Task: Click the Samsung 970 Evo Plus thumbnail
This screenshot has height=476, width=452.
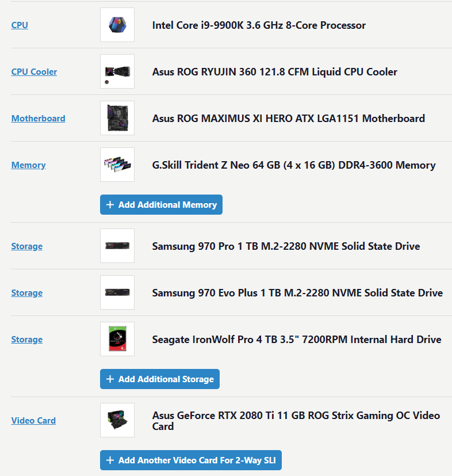Action: (x=117, y=292)
